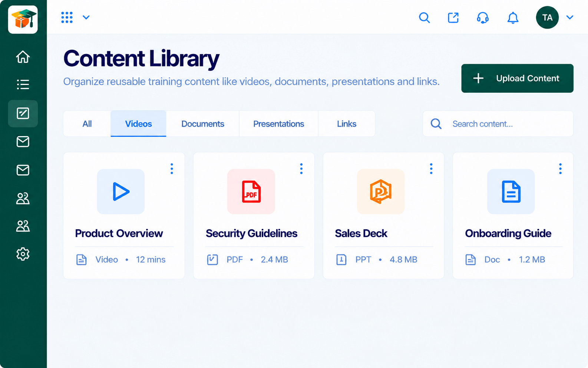Switch to the Presentations tab
This screenshot has height=368, width=588.
tap(279, 124)
